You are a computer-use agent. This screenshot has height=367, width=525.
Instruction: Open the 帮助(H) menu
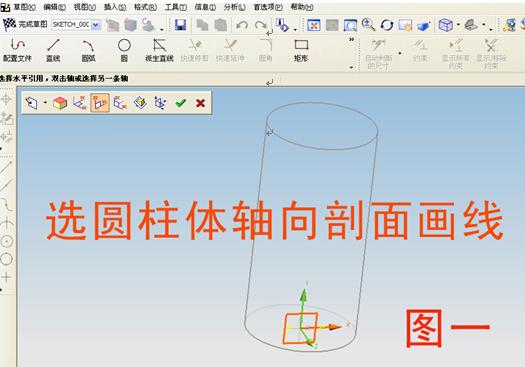click(x=302, y=7)
